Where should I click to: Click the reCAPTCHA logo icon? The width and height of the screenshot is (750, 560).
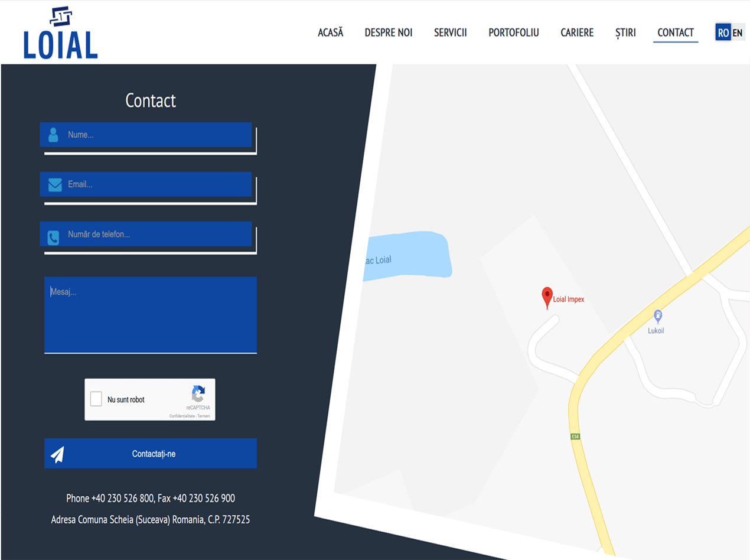point(198,394)
